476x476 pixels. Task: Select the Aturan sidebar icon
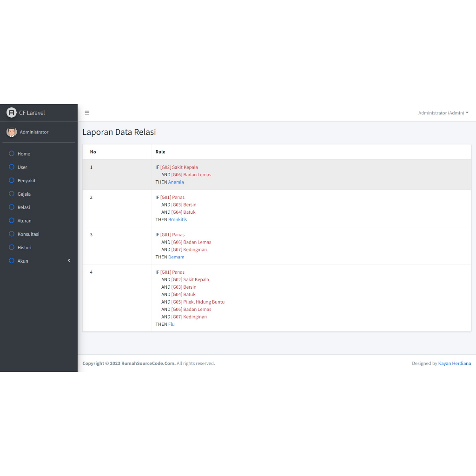click(x=12, y=220)
